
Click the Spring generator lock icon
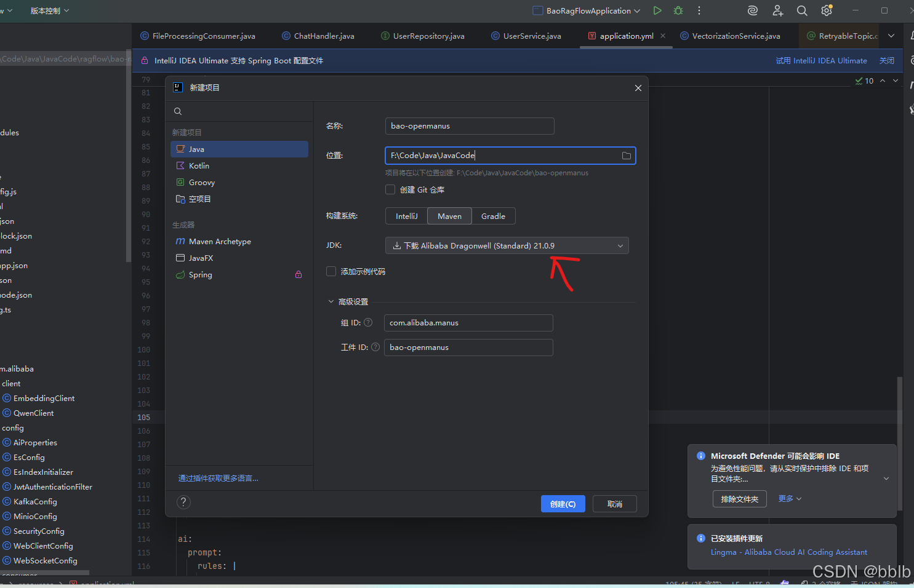tap(299, 275)
